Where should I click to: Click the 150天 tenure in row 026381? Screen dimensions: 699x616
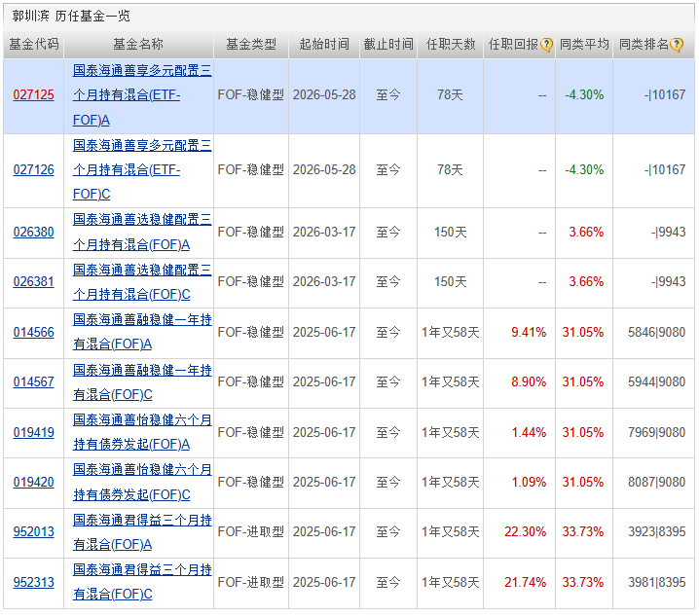pos(450,281)
